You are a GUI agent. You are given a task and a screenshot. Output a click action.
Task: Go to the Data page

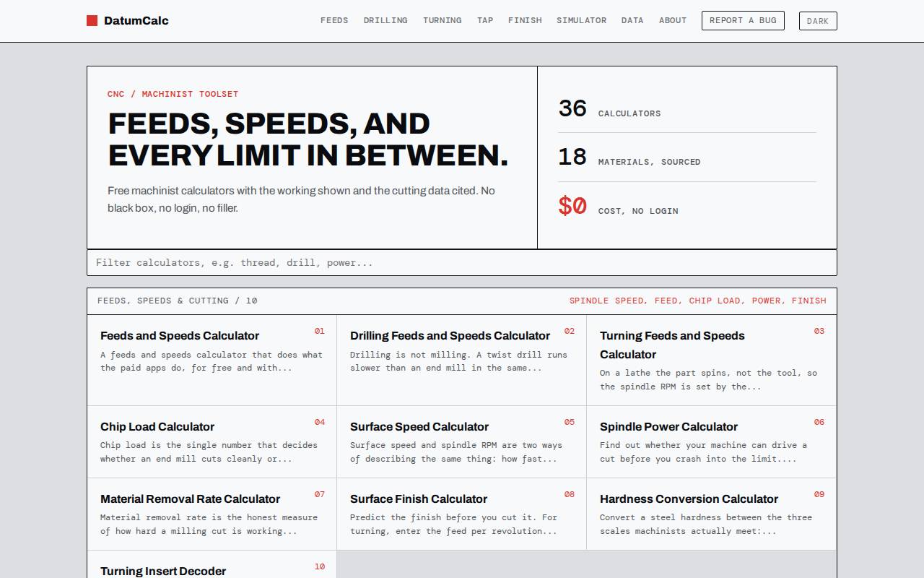632,20
